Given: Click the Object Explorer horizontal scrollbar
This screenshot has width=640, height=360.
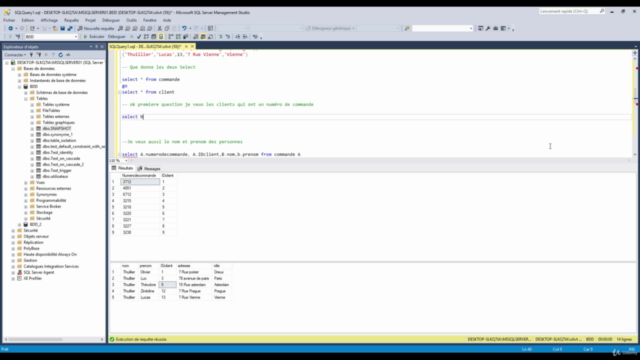Looking at the screenshot, I should point(53,340).
